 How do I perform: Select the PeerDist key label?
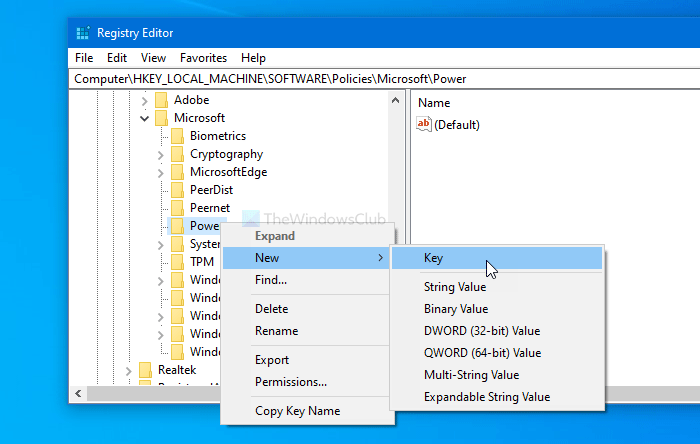211,190
